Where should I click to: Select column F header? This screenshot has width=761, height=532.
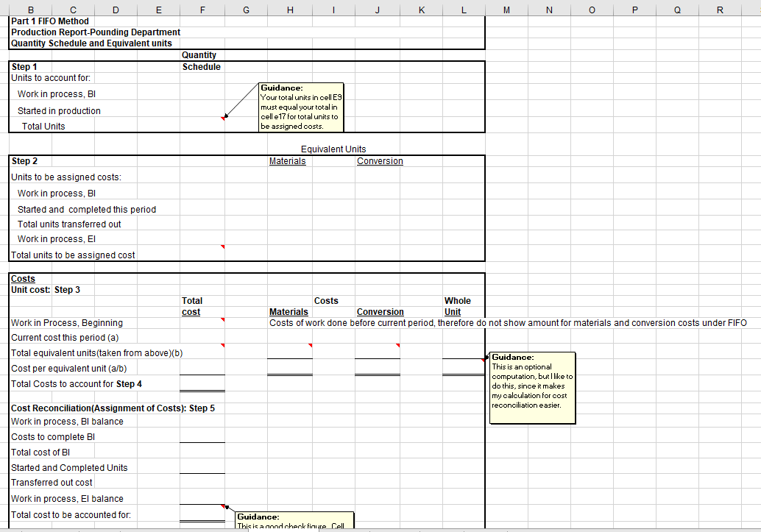[202, 10]
